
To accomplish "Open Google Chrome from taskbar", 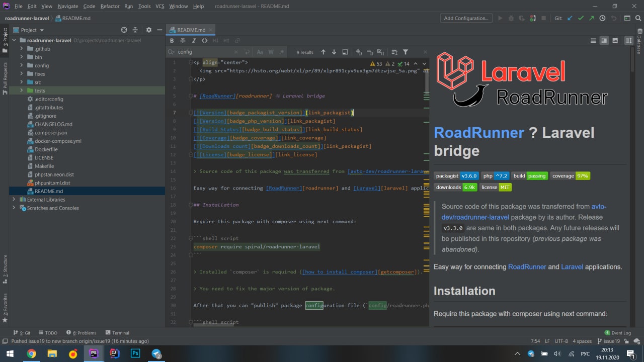I will pyautogui.click(x=31, y=353).
